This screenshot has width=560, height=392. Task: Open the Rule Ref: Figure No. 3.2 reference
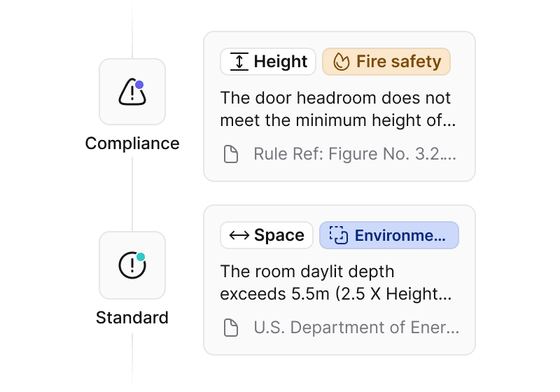point(354,155)
